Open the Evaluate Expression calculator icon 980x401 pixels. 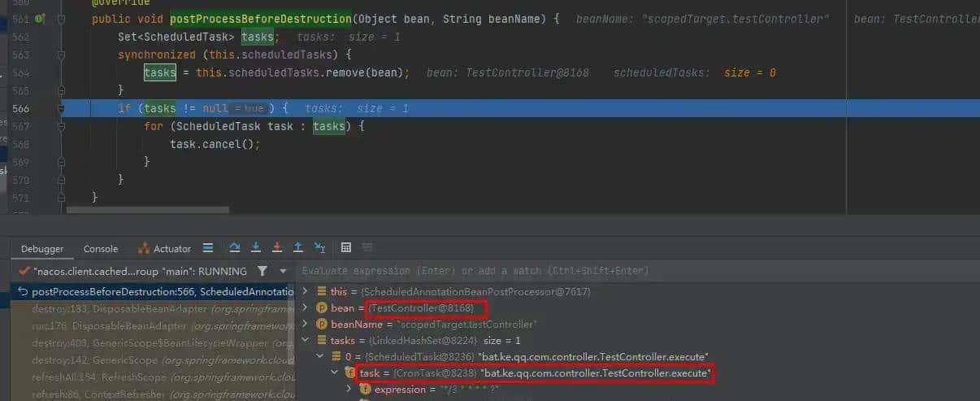pyautogui.click(x=346, y=248)
